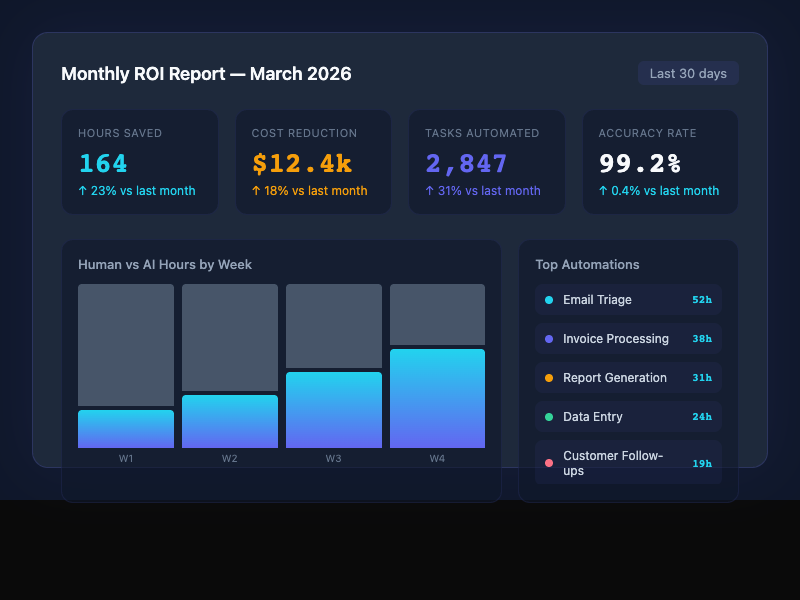Click the cyan dot beside Email Triage
800x600 pixels.
tap(549, 300)
